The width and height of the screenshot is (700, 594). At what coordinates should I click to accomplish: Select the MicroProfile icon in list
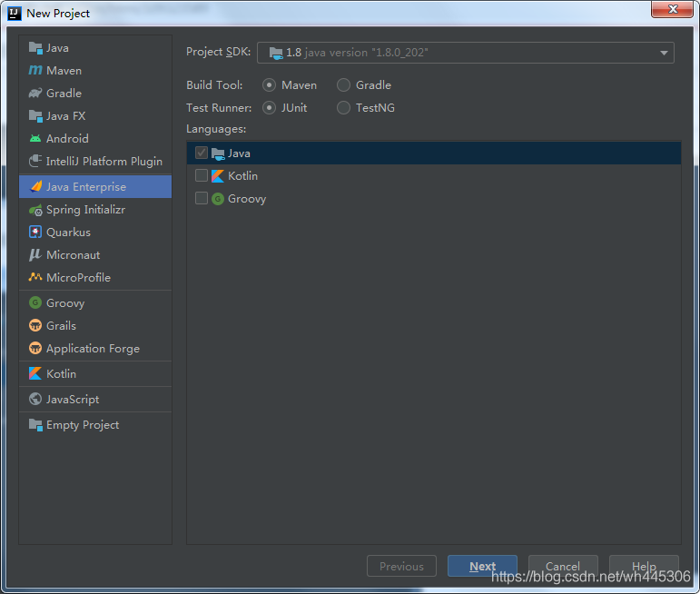[x=35, y=277]
